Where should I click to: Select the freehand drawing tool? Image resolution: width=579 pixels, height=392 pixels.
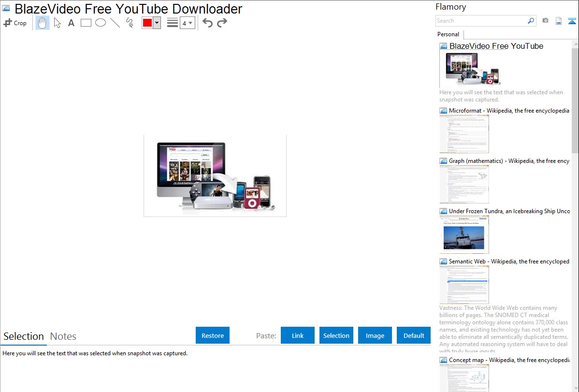pos(130,23)
